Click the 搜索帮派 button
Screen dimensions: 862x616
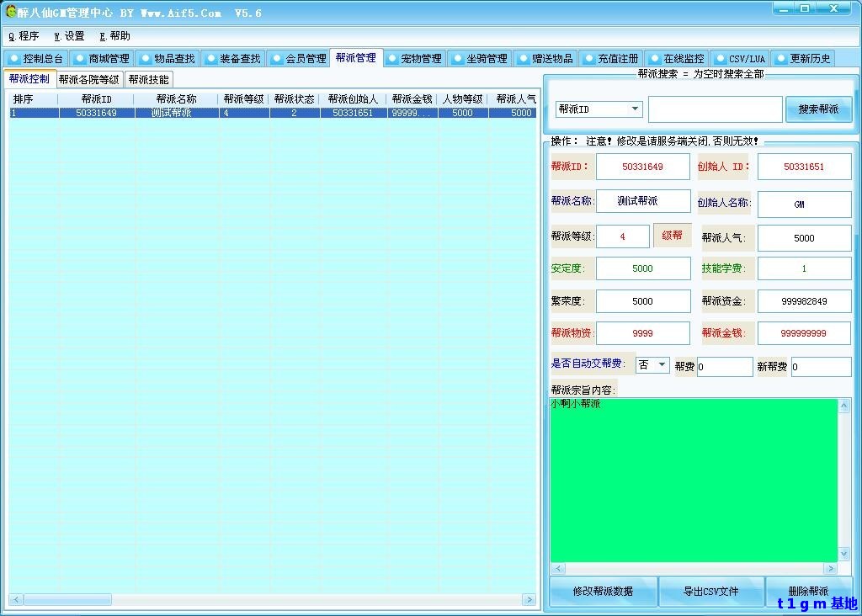817,109
